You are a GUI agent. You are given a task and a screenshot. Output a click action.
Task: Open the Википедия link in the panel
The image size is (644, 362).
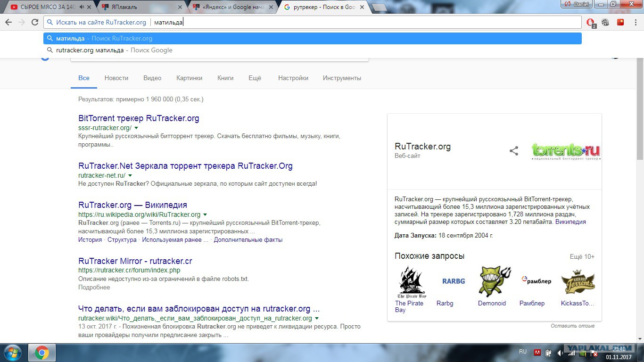[x=570, y=222]
